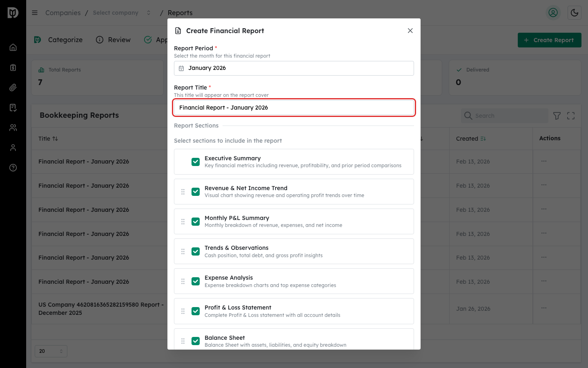
Task: Open your profile from the sidebar person icon
Action: (13, 147)
